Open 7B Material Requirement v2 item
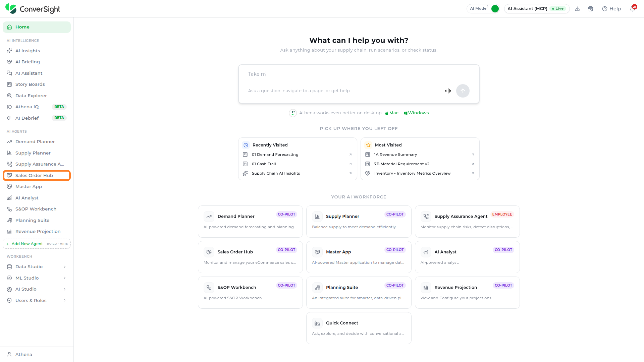Screen dimensions: 644x362 (x=420, y=164)
